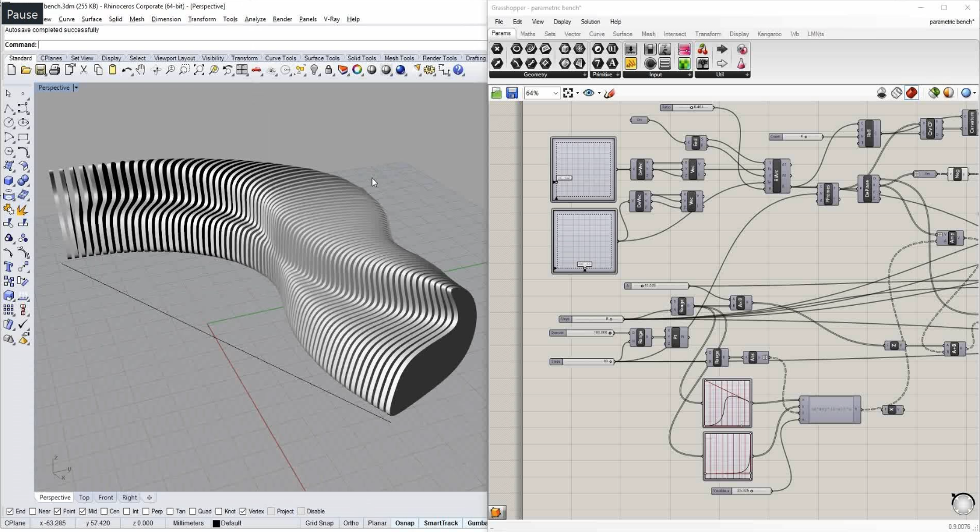Click Grasshopper save document floppy icon

click(512, 93)
